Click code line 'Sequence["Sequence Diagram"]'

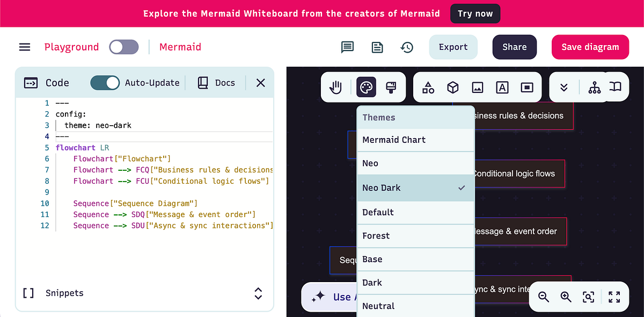pyautogui.click(x=136, y=204)
